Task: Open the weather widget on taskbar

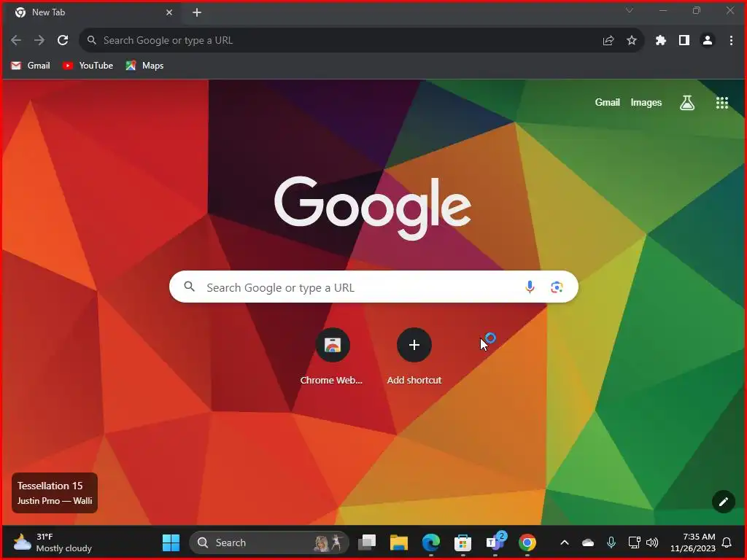Action: coord(53,542)
